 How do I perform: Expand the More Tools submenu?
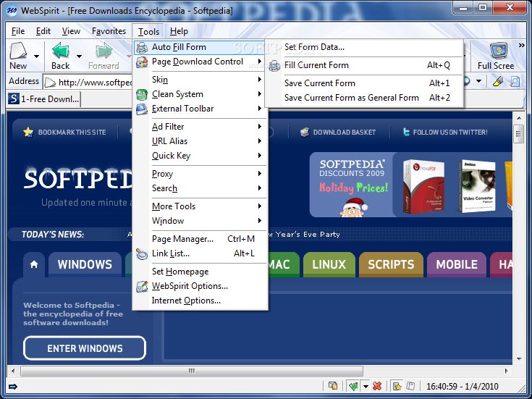coord(201,206)
